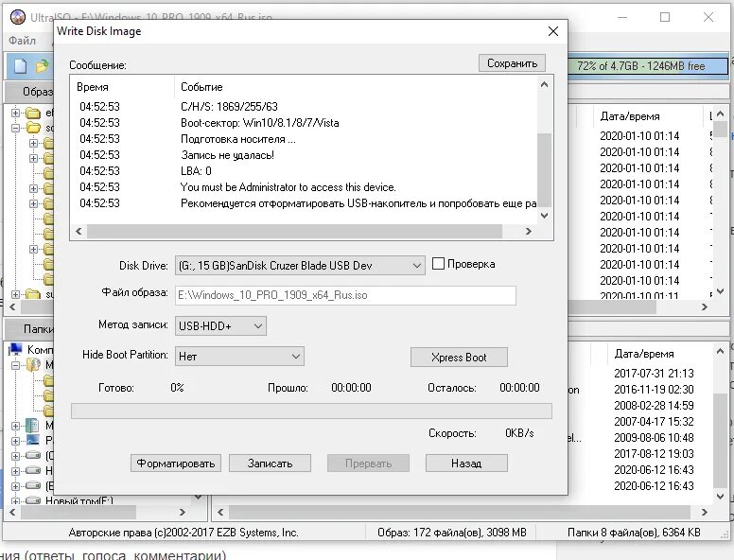Close the Write Disk Image dialog

552,31
